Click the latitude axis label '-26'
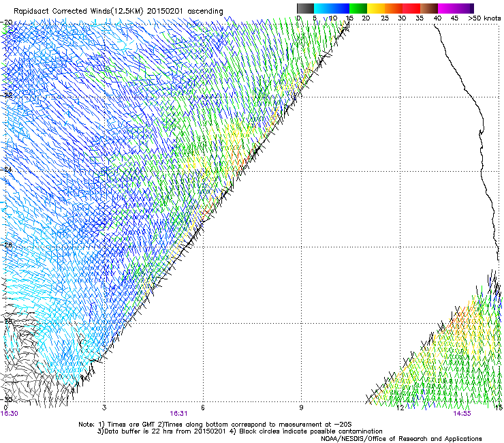Viewport: 504px width, 443px height. coord(7,245)
